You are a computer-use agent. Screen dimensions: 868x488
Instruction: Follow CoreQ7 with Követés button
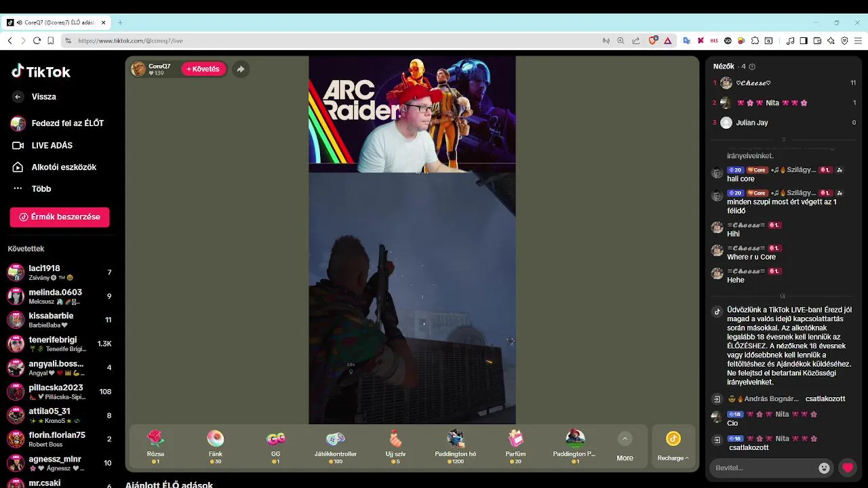tap(203, 69)
